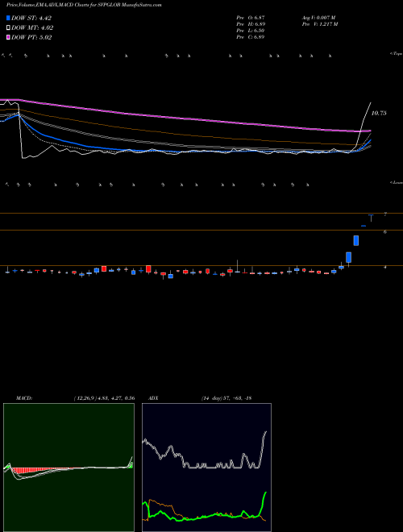This screenshot has height=532, width=403.
Task: Click the 'Avg V: 0.007 M' volume text
Action: pos(318,18)
